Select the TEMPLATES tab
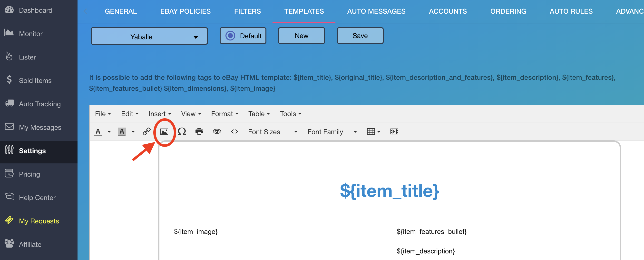The height and width of the screenshot is (260, 644). [x=304, y=11]
